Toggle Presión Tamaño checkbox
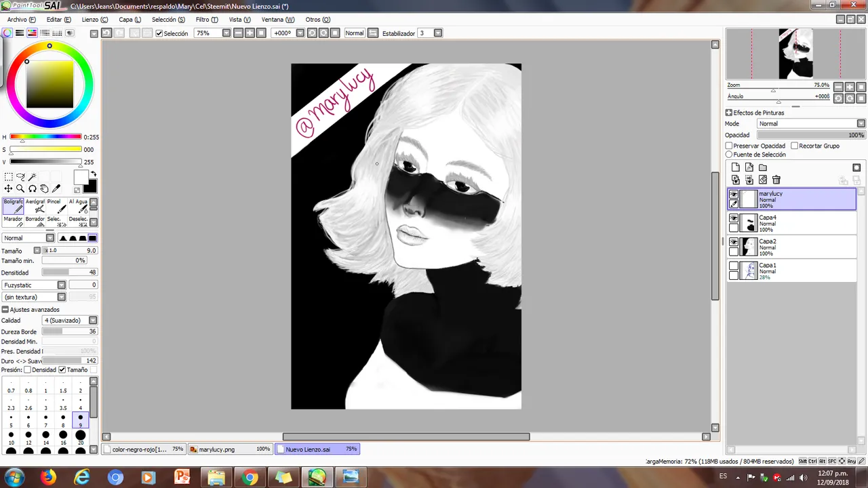Viewport: 868px width, 488px height. point(62,370)
